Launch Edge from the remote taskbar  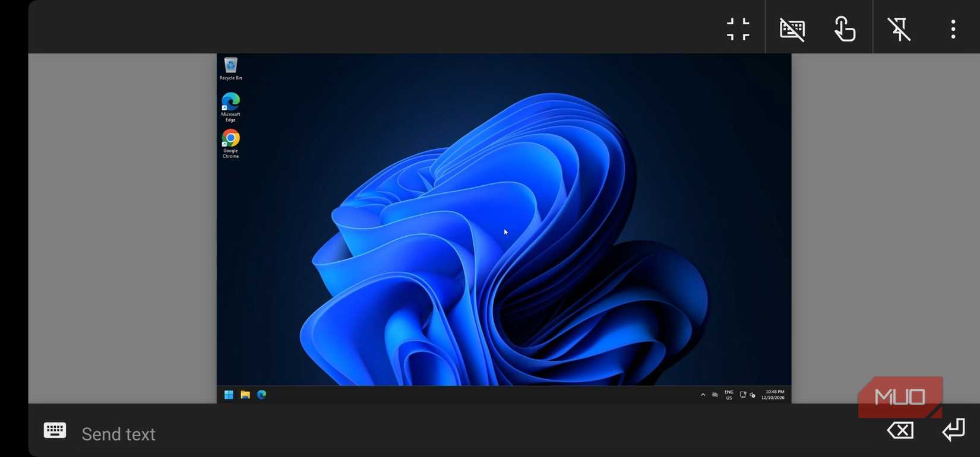[x=261, y=395]
